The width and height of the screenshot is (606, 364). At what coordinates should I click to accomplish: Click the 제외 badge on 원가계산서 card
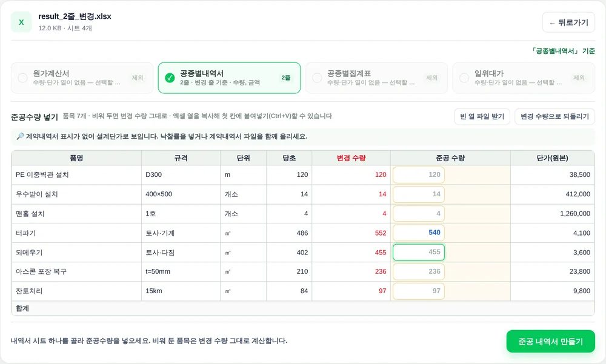point(138,78)
